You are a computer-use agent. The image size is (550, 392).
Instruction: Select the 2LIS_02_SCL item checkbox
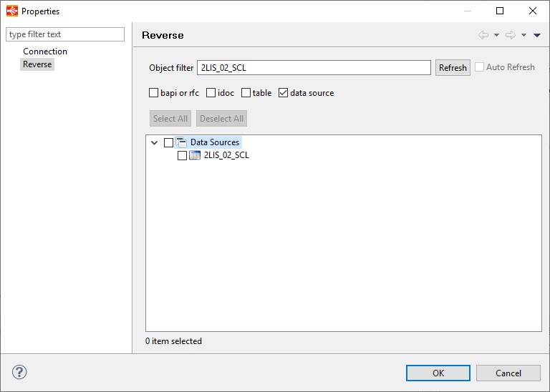[182, 155]
